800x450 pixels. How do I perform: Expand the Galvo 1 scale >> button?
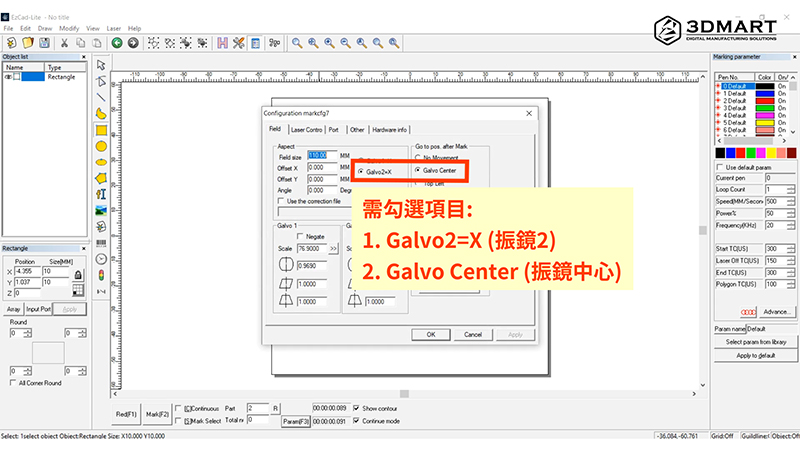pos(334,246)
